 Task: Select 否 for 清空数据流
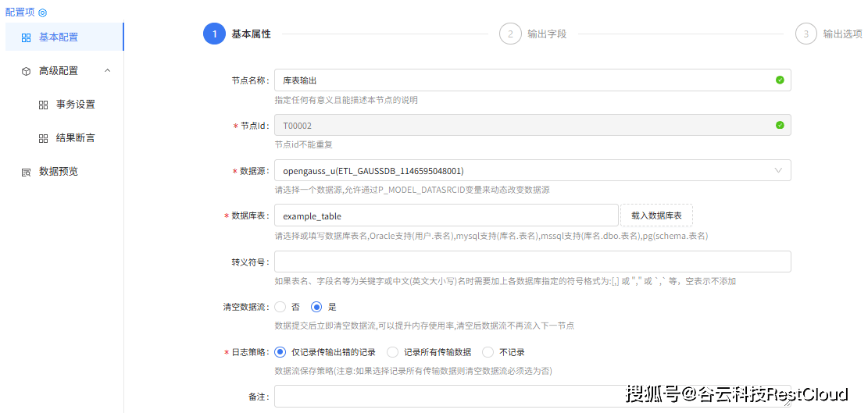click(280, 307)
